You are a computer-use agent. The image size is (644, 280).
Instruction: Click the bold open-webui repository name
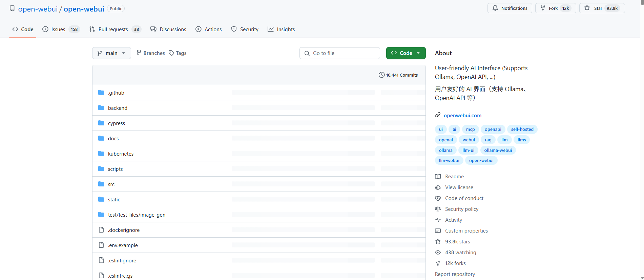(84, 9)
